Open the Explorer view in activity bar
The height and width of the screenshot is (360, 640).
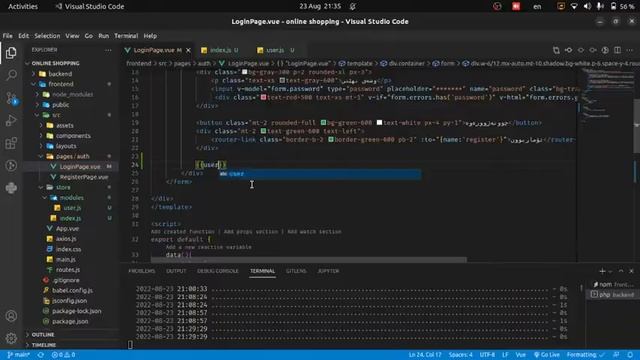point(11,53)
